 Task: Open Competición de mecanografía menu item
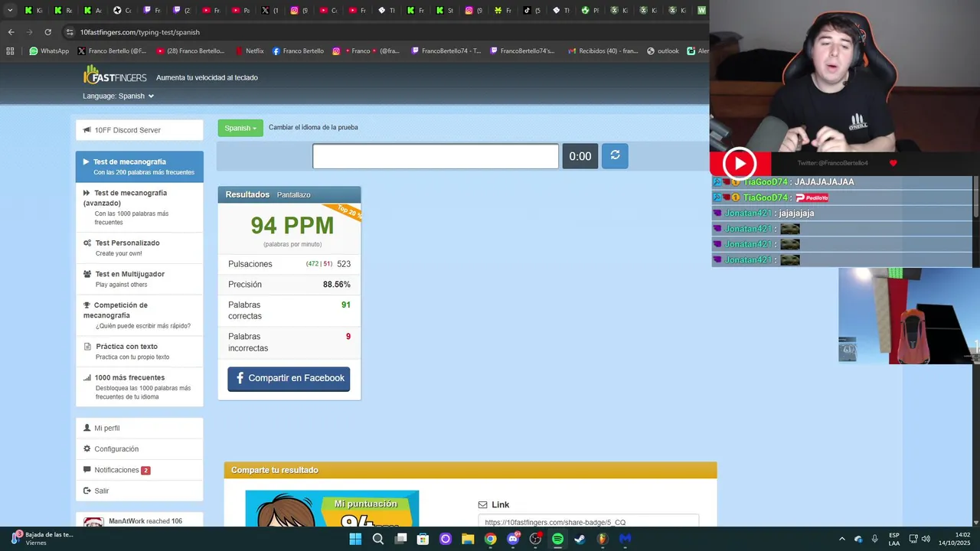pos(139,315)
